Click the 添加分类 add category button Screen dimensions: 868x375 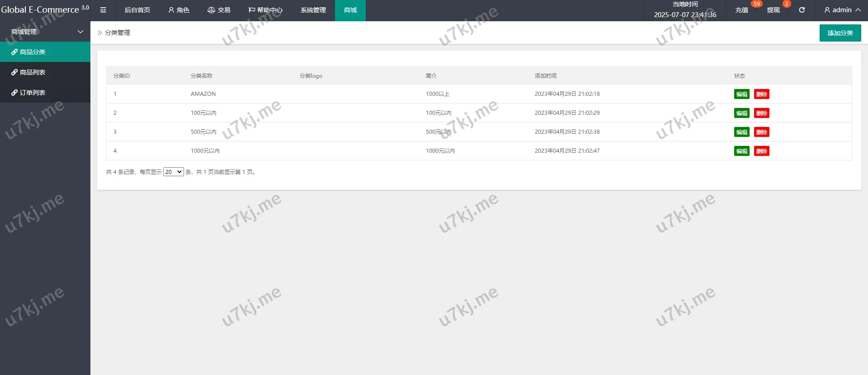point(840,33)
